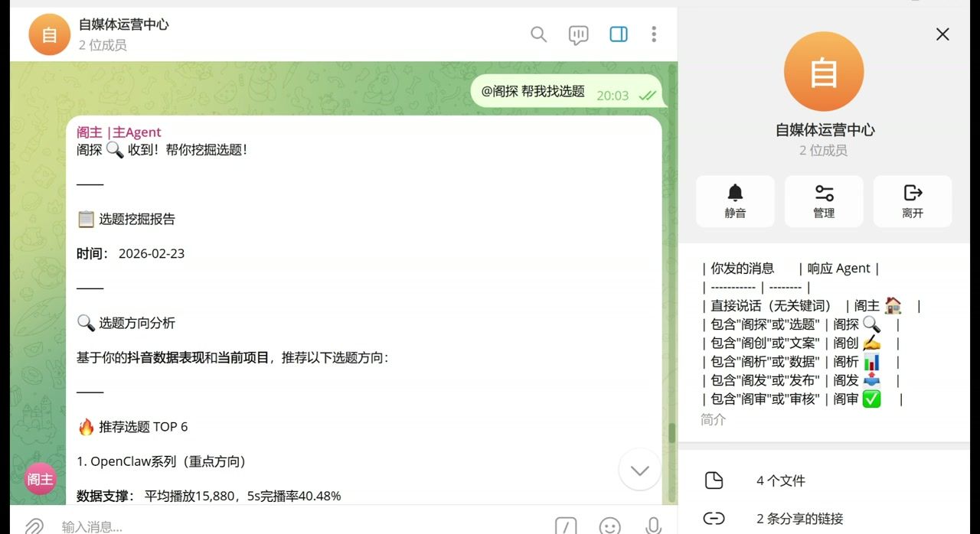The image size is (980, 534).
Task: Jump to latest messages with the down chevron
Action: click(639, 471)
